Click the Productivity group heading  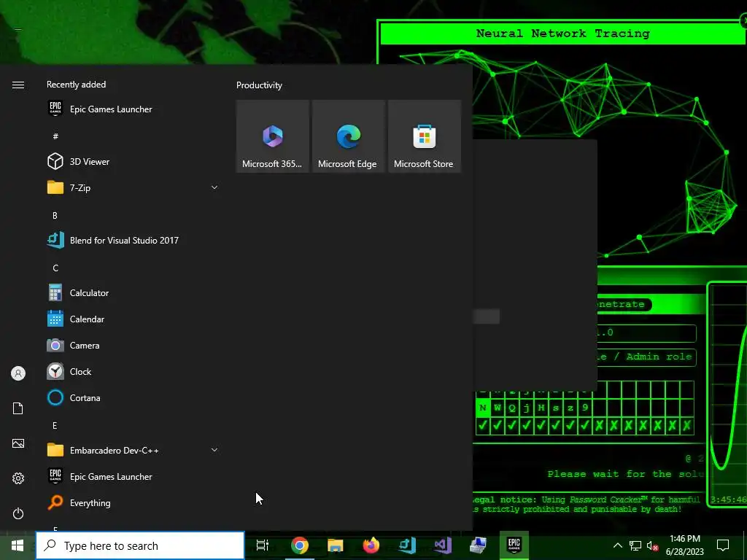click(259, 85)
